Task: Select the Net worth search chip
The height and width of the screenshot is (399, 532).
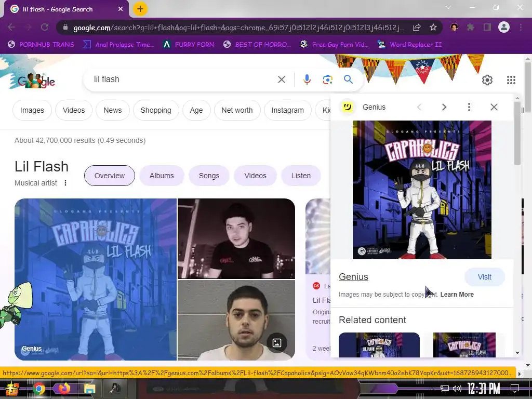Action: click(237, 110)
